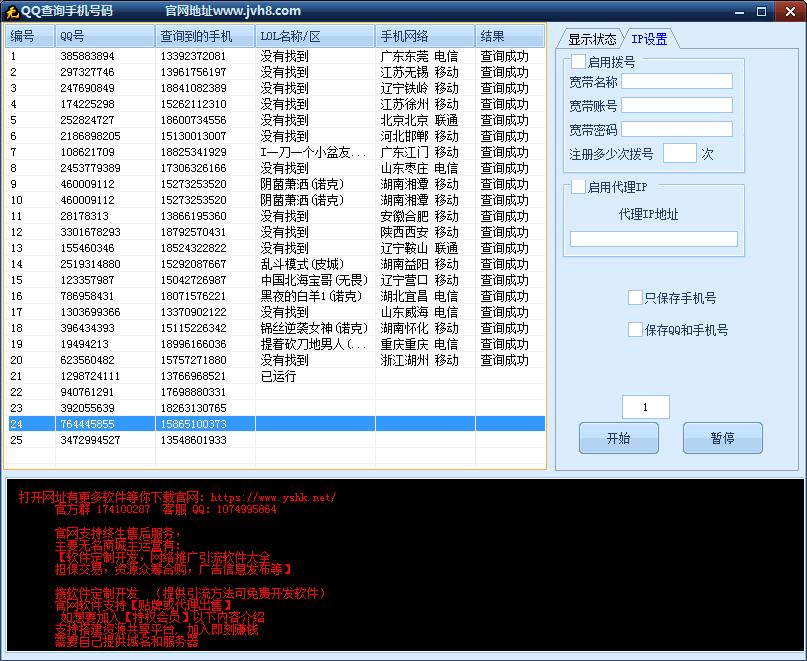Click QQ number 28178313

click(84, 216)
